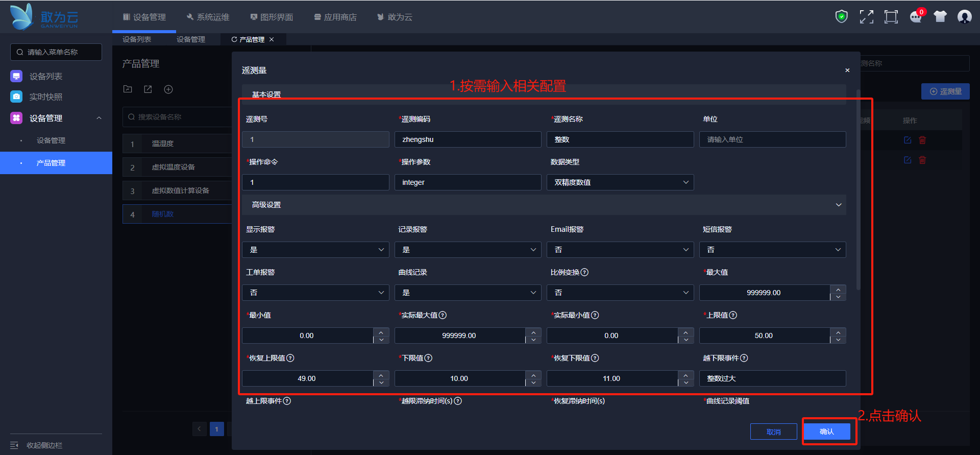Image resolution: width=980 pixels, height=455 pixels.
Task: Toggle fullscreen mode with the expand arrows icon
Action: tap(866, 17)
